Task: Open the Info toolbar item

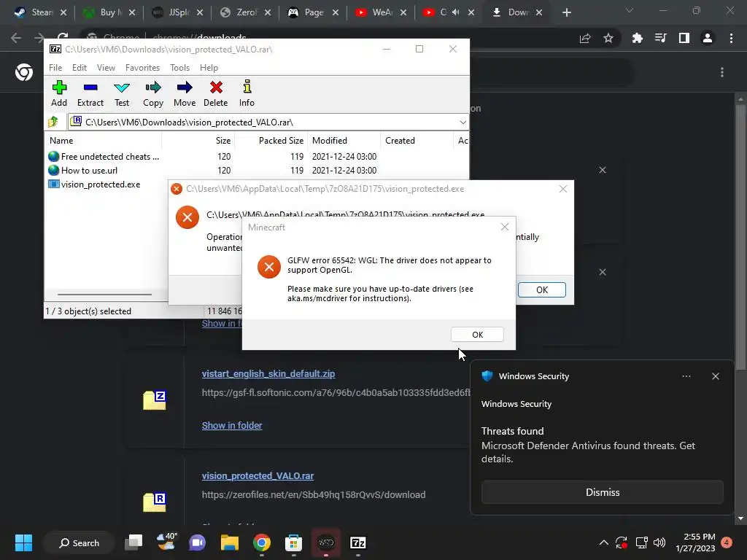Action: click(x=247, y=93)
